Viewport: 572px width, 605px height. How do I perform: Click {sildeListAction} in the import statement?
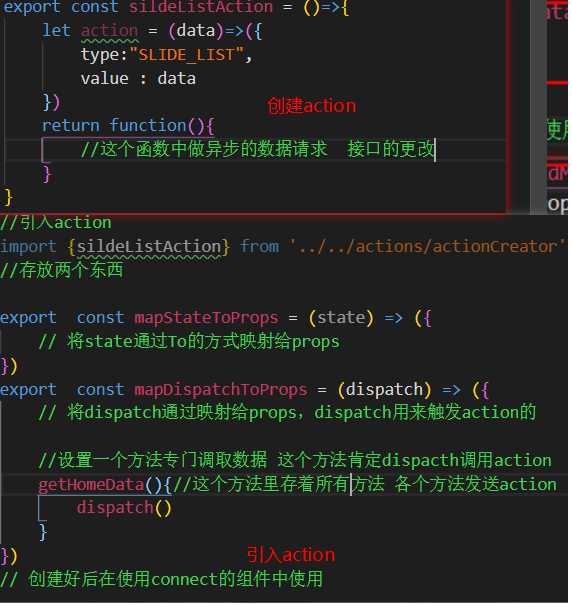(x=149, y=247)
